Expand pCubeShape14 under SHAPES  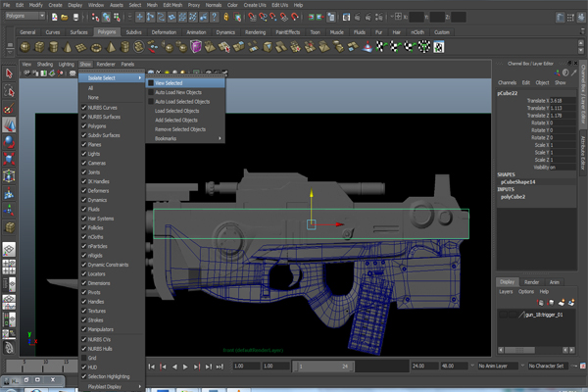(517, 182)
